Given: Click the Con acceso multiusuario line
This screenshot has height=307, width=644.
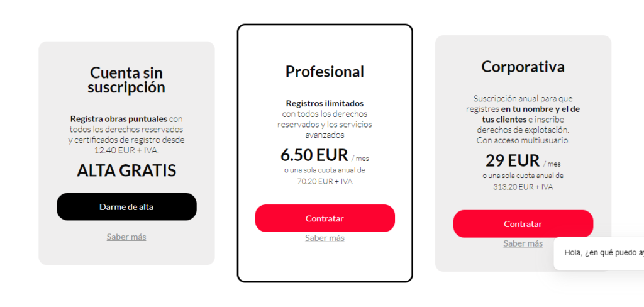Looking at the screenshot, I should [523, 140].
